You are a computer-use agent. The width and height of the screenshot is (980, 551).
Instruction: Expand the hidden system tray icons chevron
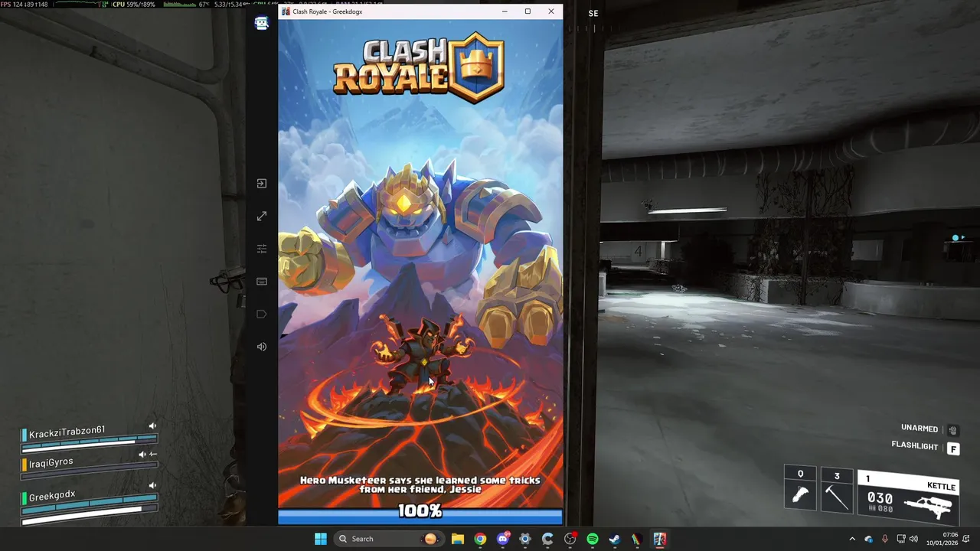coord(852,539)
